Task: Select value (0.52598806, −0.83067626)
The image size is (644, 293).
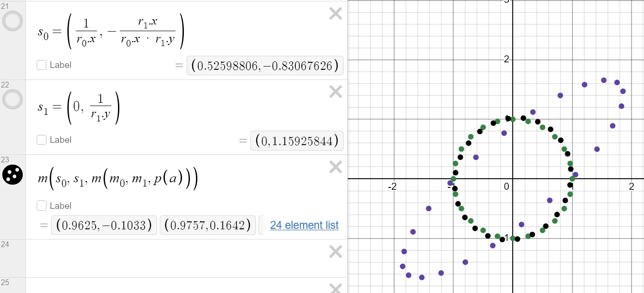Action: click(x=265, y=66)
